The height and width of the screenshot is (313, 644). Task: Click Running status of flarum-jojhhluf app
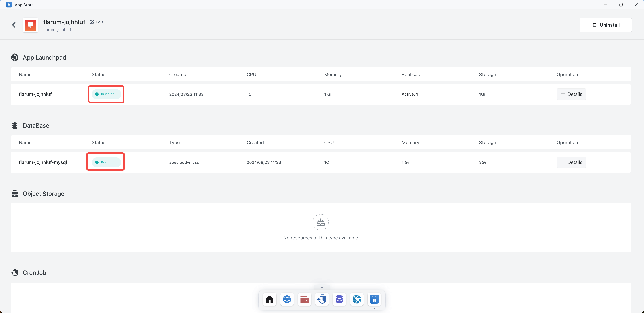pyautogui.click(x=106, y=94)
